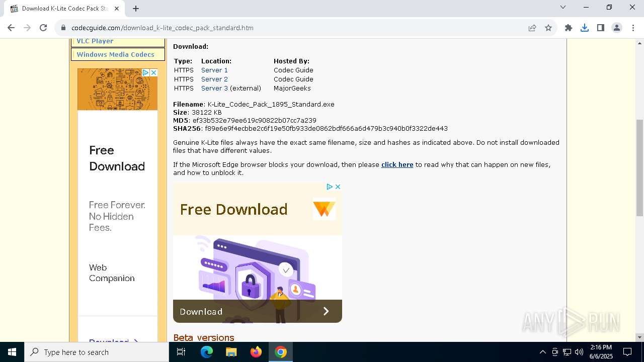Open the Windows Start menu

coord(12,352)
